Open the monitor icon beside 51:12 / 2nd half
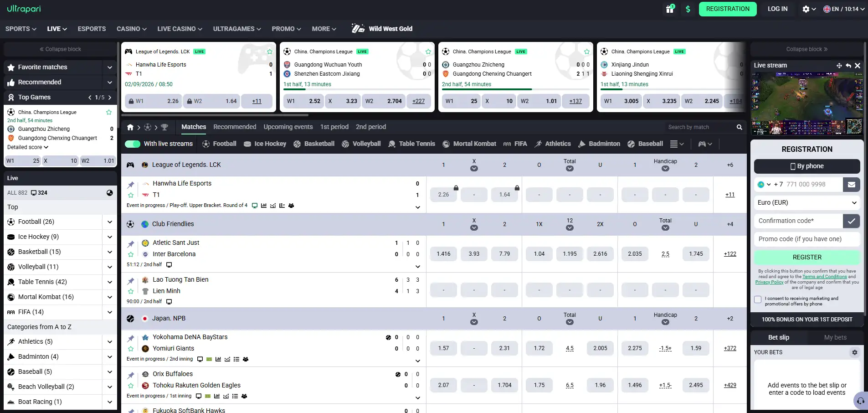This screenshot has height=413, width=868. [x=169, y=265]
